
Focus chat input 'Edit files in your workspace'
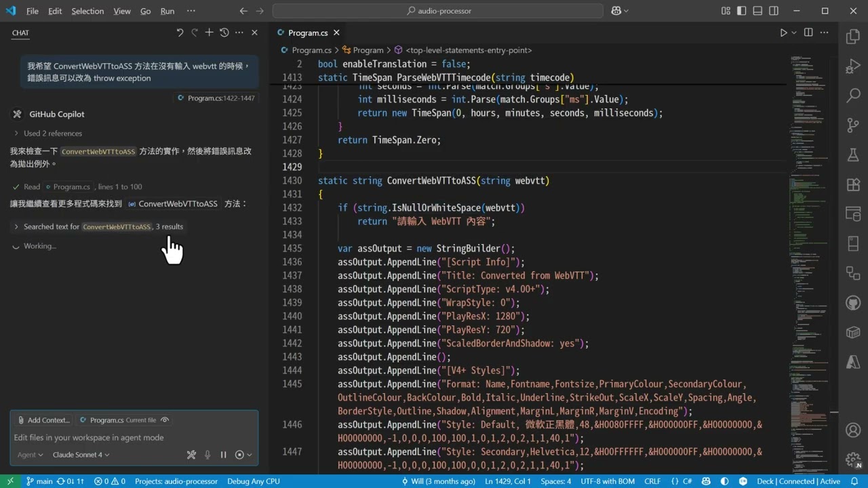click(134, 438)
